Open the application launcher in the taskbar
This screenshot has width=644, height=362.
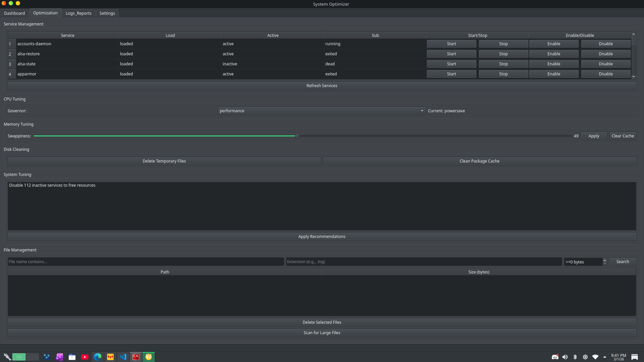[7, 357]
